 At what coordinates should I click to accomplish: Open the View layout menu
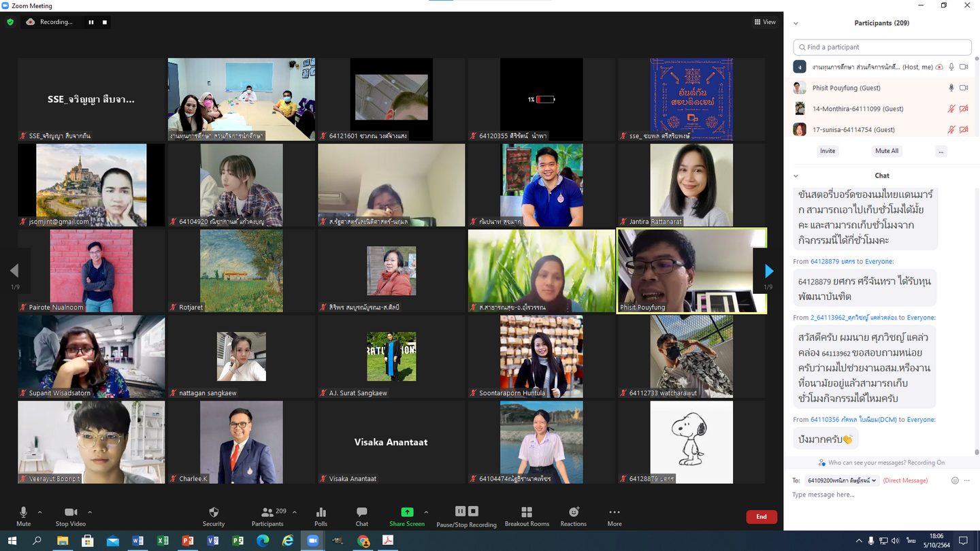point(765,22)
